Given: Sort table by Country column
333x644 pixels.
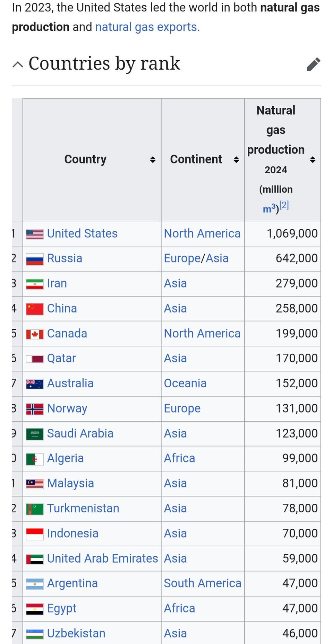Looking at the screenshot, I should click(x=153, y=160).
